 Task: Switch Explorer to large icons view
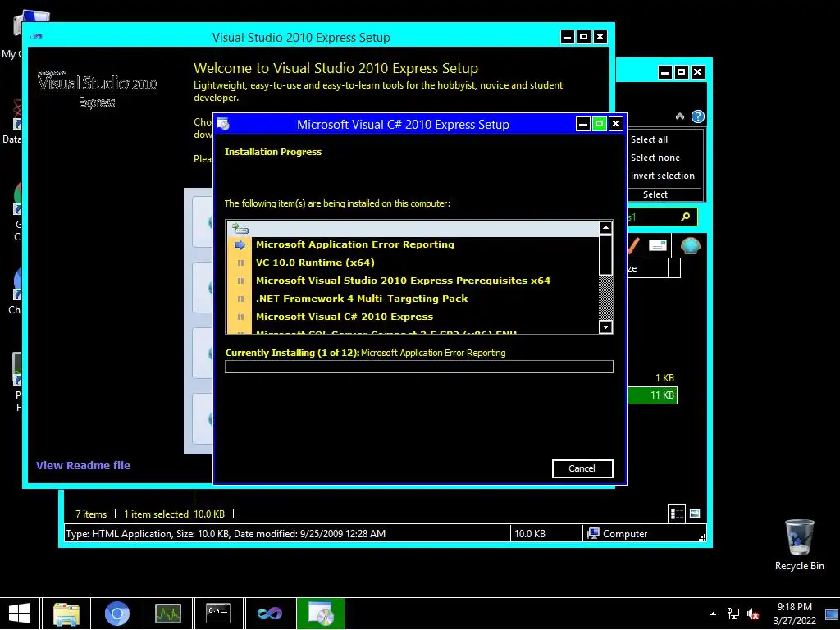pyautogui.click(x=695, y=514)
